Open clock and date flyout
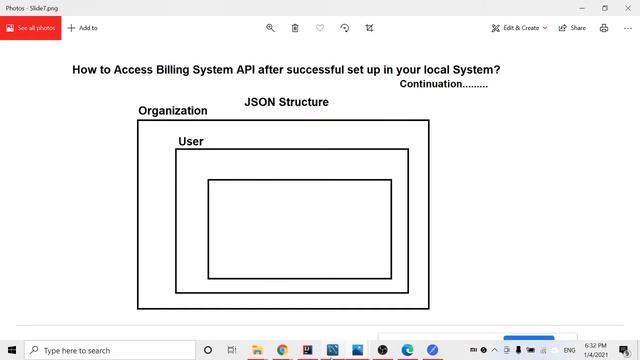 (x=596, y=350)
